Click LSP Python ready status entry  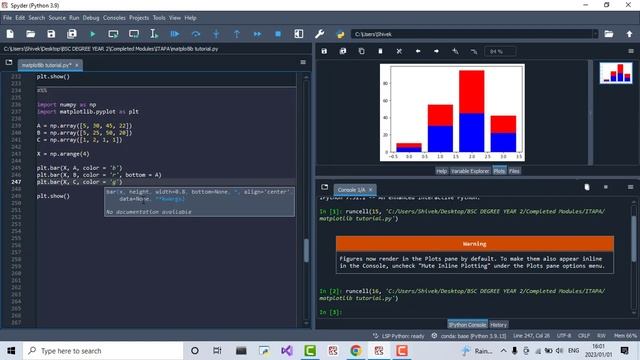click(x=398, y=336)
